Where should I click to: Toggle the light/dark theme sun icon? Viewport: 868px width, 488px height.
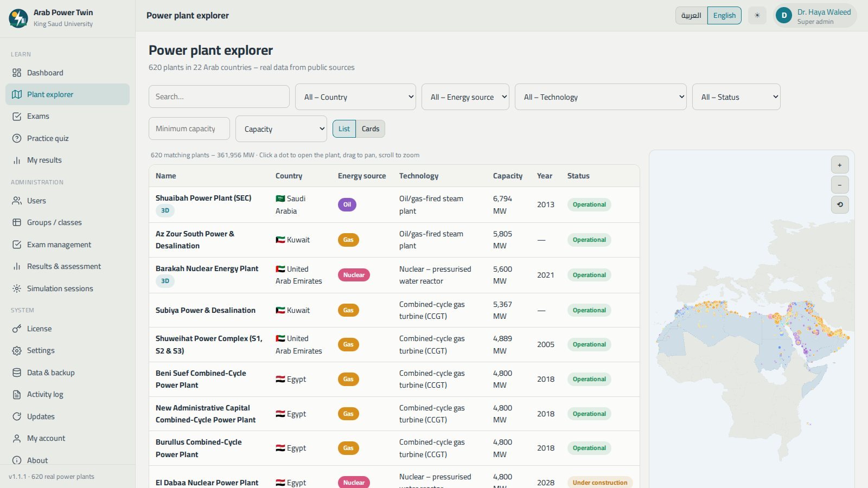tap(757, 15)
